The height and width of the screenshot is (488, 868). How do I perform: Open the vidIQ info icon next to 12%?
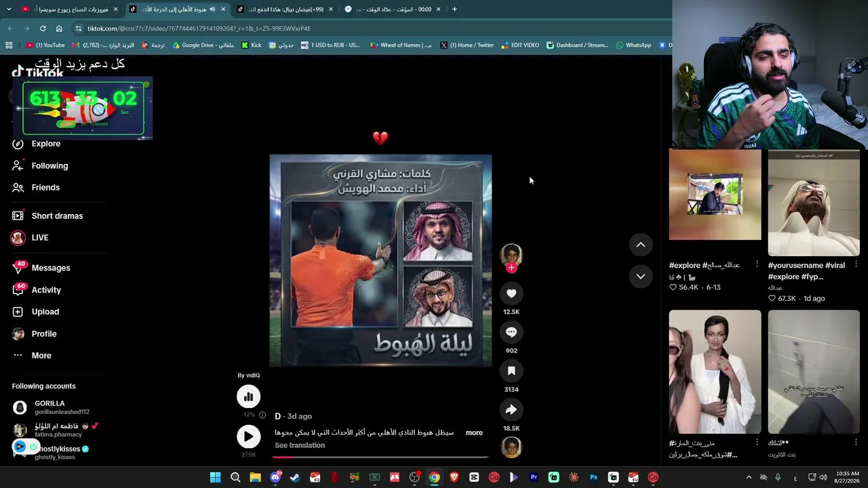point(262,415)
